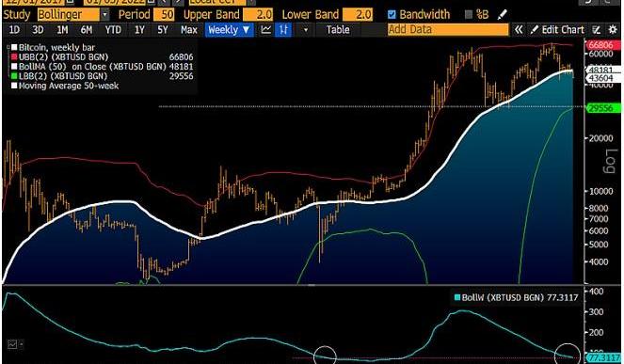Select the line chart type icon
Screen dimensions: 624x364
click(x=265, y=30)
